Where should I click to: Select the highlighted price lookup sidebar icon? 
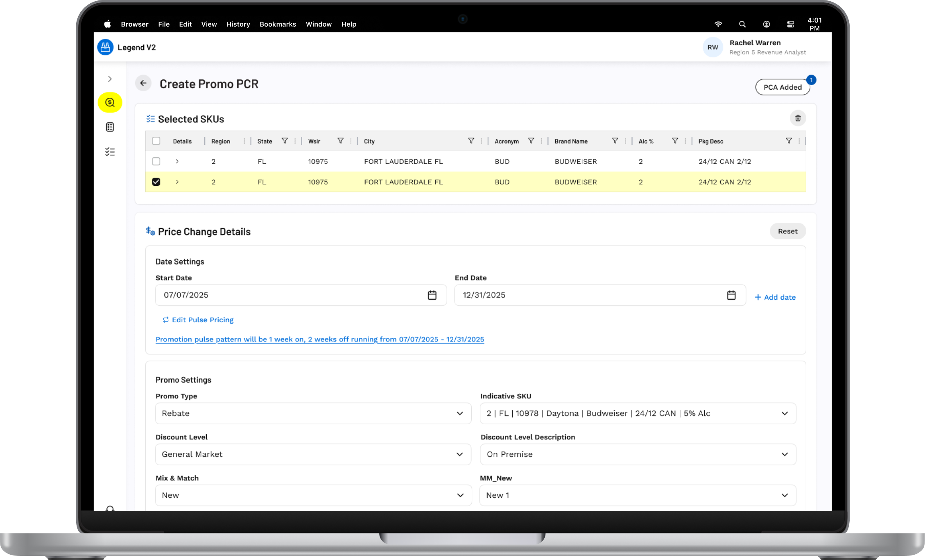click(x=110, y=103)
